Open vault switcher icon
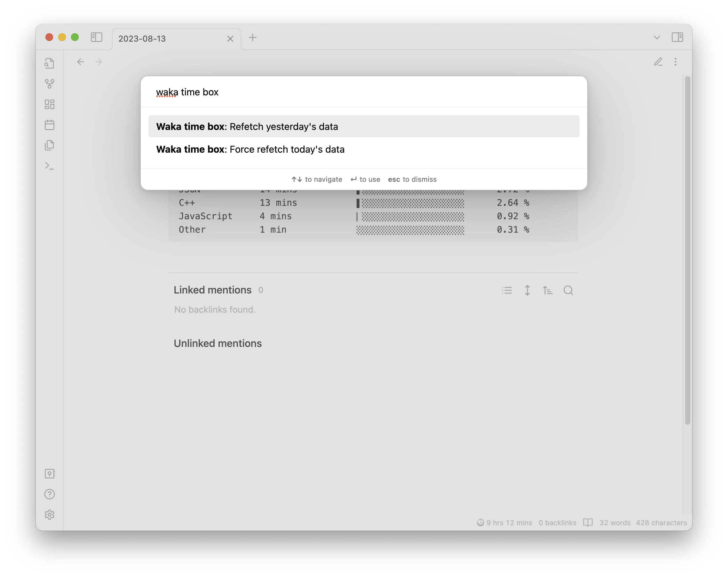Viewport: 728px width, 578px height. (x=50, y=474)
